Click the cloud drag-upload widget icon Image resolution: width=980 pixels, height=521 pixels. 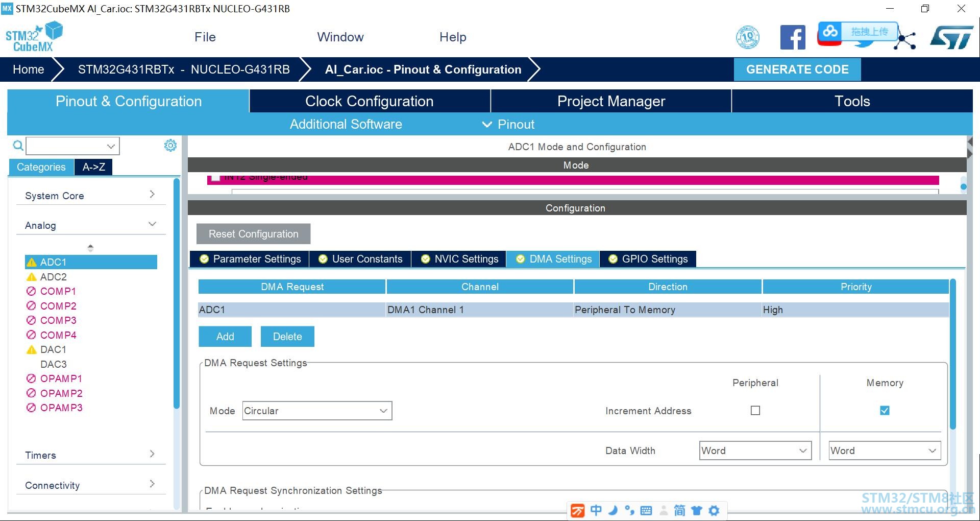point(830,32)
